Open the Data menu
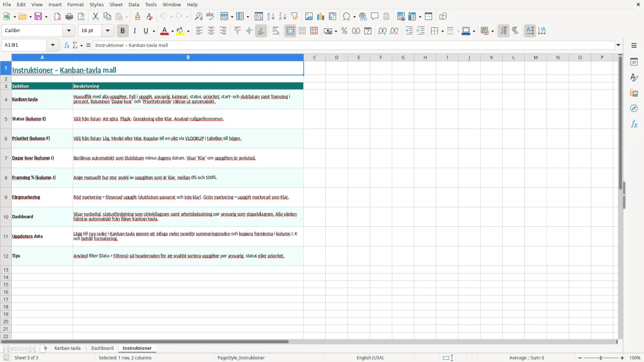Screen dimensions: 644x362 pos(134,4)
